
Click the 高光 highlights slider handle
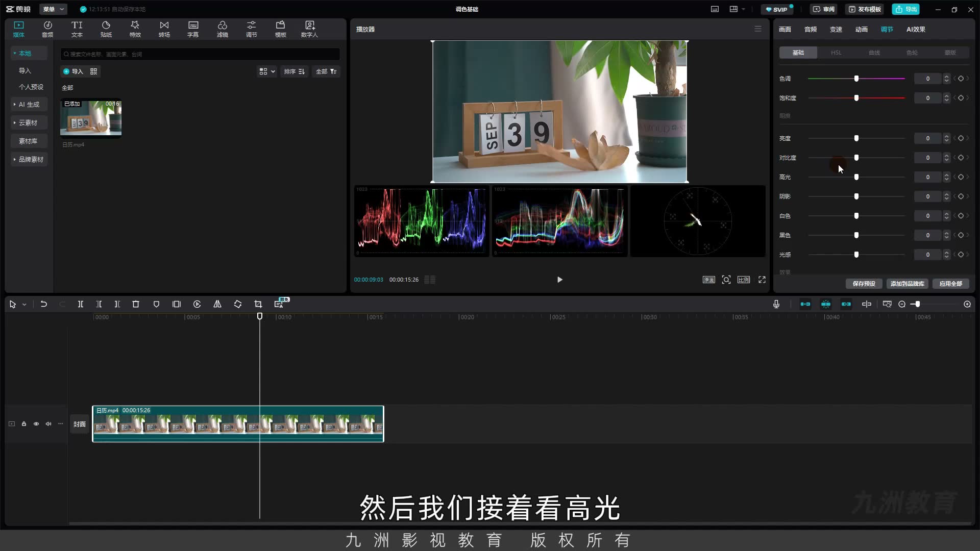click(856, 177)
